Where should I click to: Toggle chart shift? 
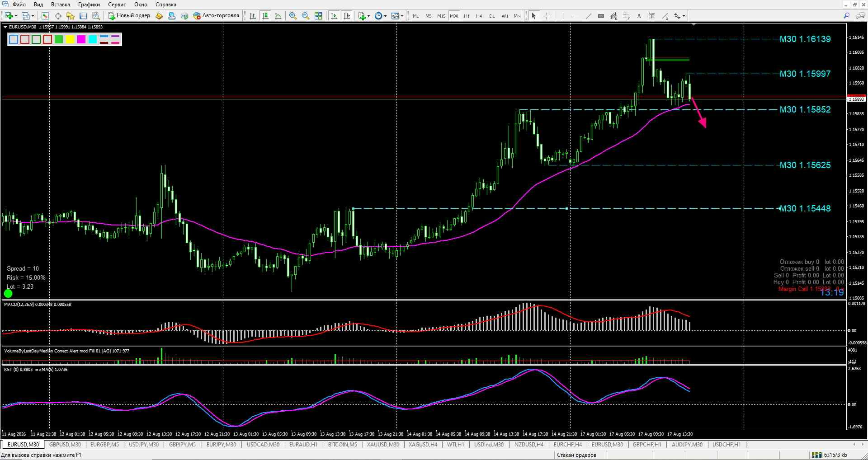[x=347, y=16]
